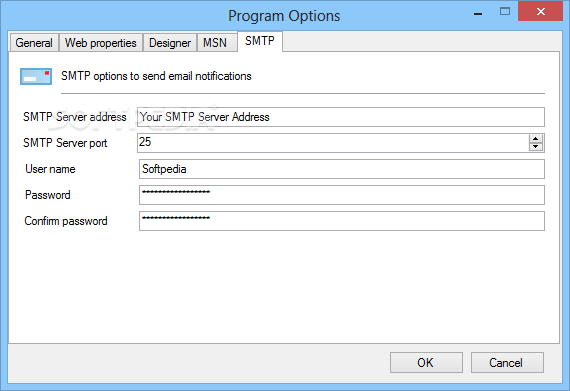The width and height of the screenshot is (570, 391).
Task: Click the OK button
Action: coord(426,362)
